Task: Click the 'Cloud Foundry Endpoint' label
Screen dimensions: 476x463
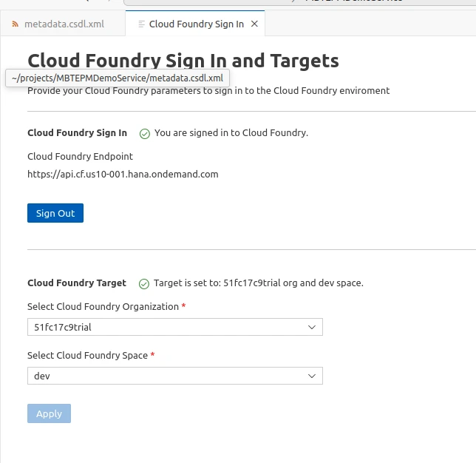Action: click(80, 156)
